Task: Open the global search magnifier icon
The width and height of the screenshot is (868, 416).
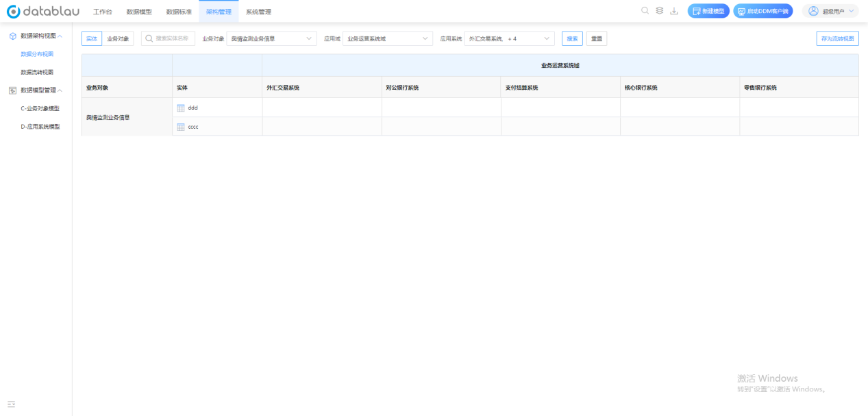Action: [x=645, y=10]
